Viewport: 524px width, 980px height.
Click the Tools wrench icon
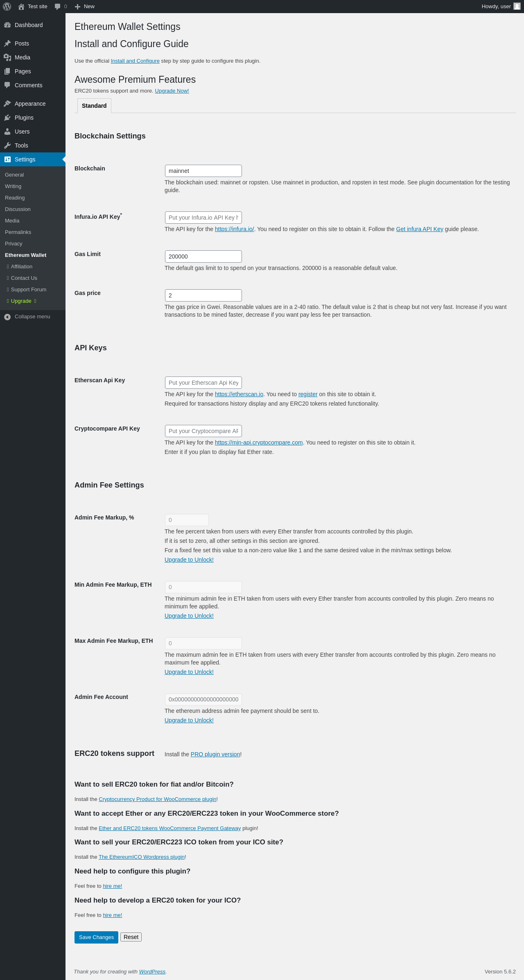point(7,145)
